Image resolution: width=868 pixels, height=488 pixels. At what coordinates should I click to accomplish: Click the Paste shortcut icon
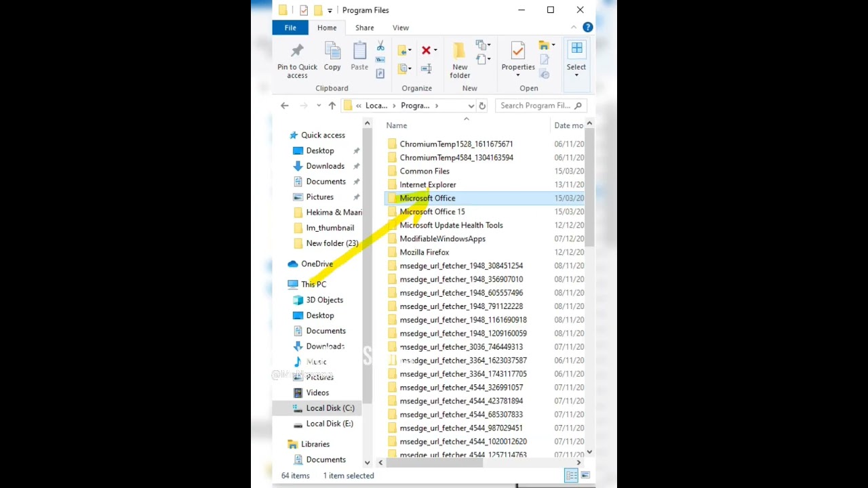point(380,73)
